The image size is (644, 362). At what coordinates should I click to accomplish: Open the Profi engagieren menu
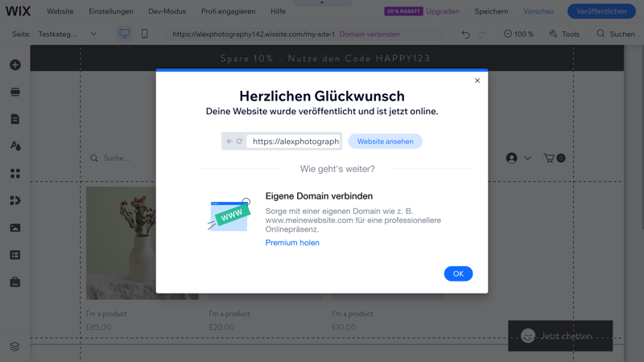pos(228,11)
